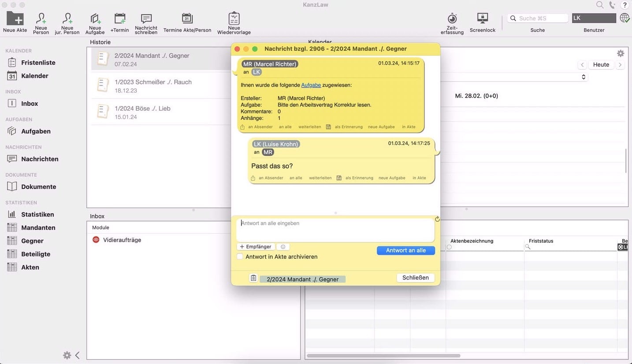Screen dimensions: 632x364
Task: Click the phone icon in title bar
Action: [x=612, y=5]
